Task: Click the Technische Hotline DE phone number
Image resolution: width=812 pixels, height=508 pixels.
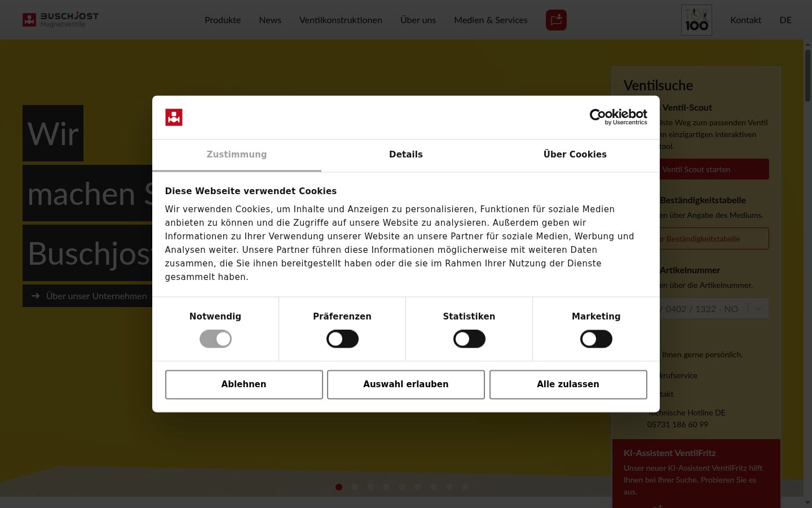Action: pos(677,424)
